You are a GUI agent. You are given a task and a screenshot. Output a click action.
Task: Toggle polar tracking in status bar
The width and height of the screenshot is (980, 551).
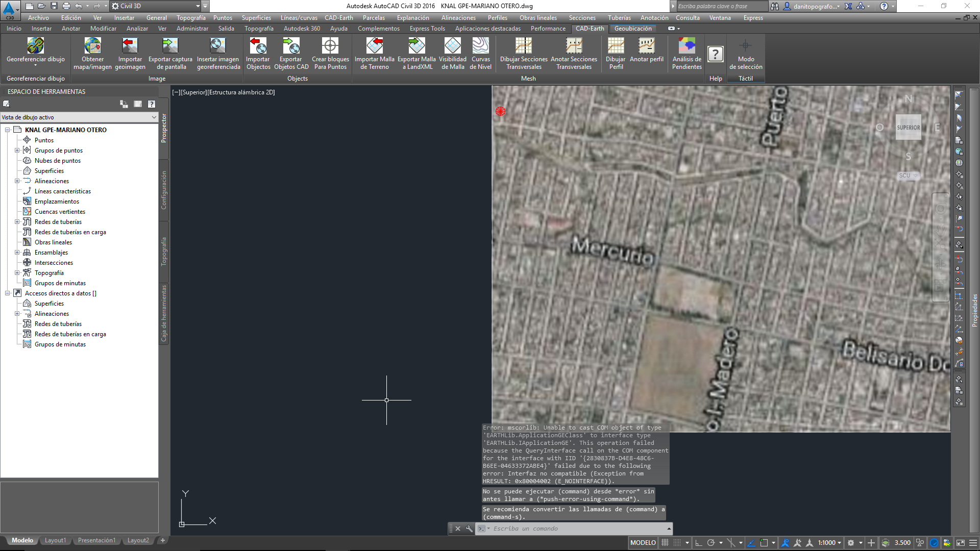pos(710,543)
